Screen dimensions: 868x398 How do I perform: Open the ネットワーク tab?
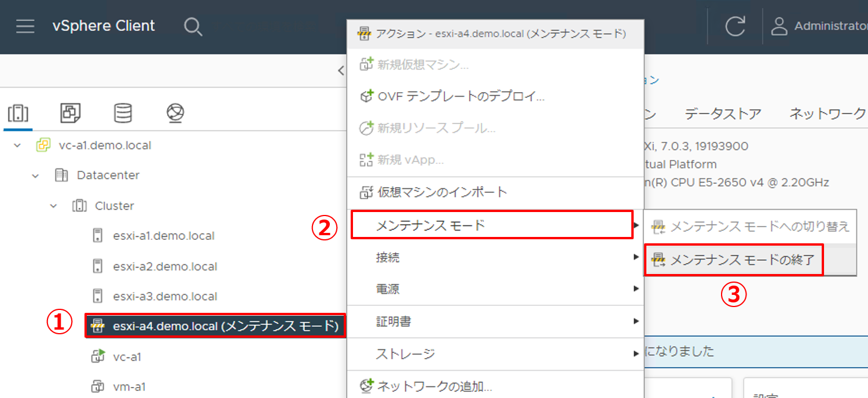pyautogui.click(x=827, y=114)
